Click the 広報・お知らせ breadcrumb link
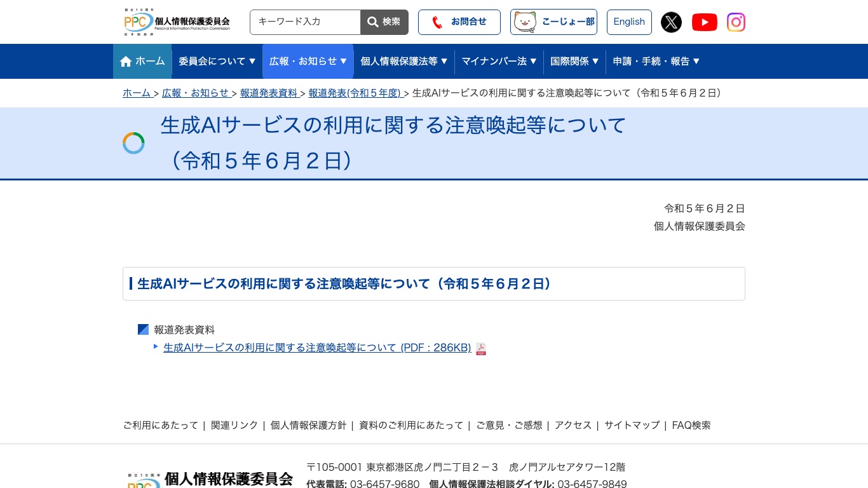 196,93
